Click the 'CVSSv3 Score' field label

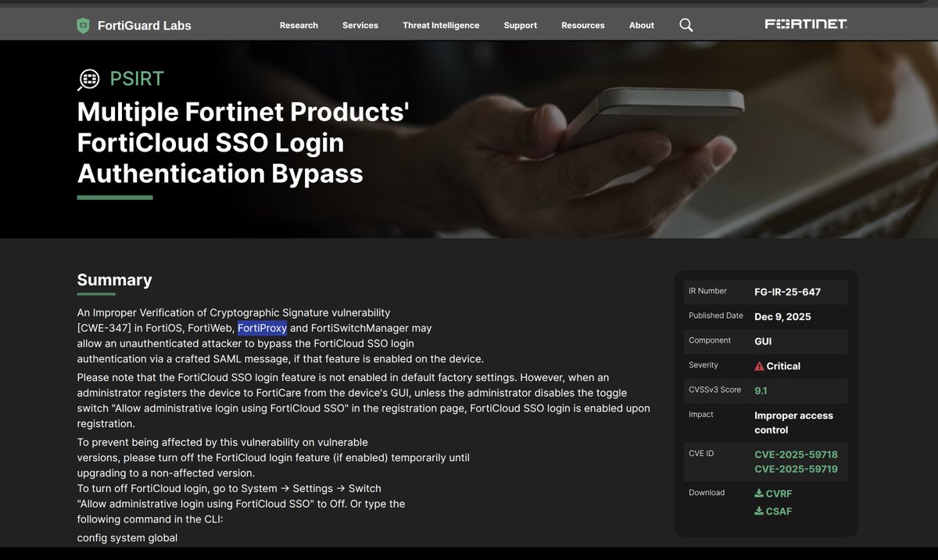point(714,389)
